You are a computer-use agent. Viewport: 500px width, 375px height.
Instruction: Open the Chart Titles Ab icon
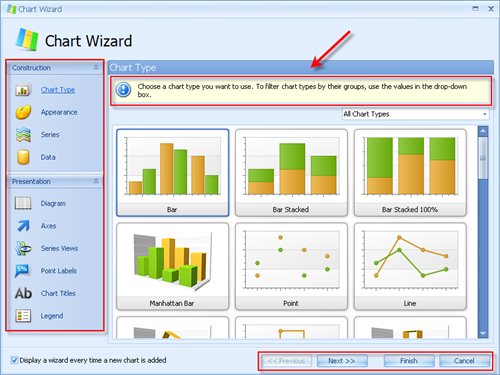[x=23, y=293]
